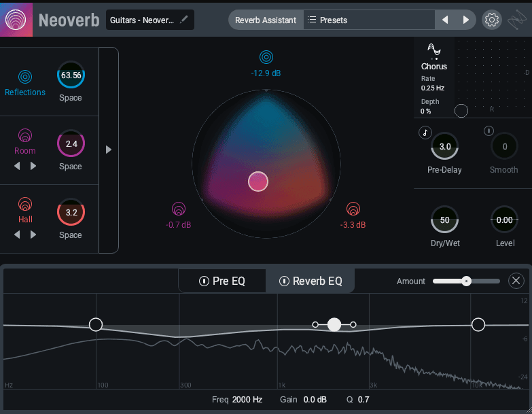Load next preset arrow
532x414 pixels.
(466, 20)
